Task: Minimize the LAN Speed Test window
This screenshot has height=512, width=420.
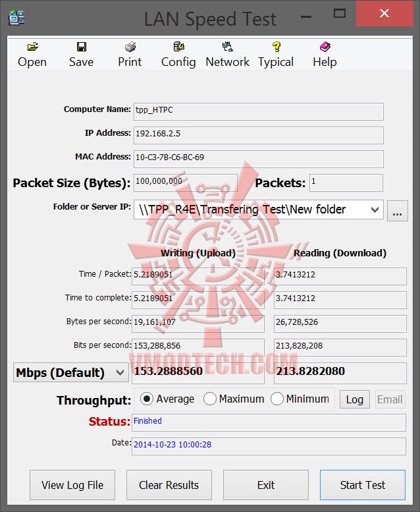Action: (305, 16)
